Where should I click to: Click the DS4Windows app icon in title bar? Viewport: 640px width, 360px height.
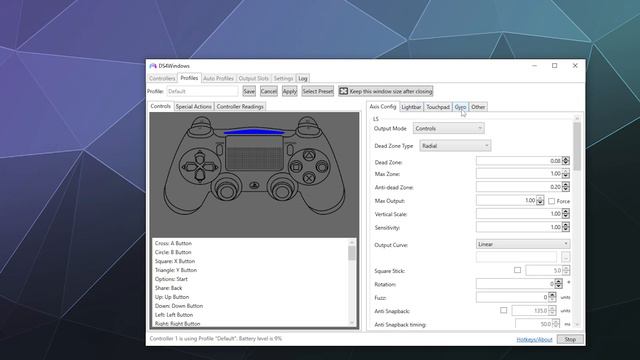153,66
